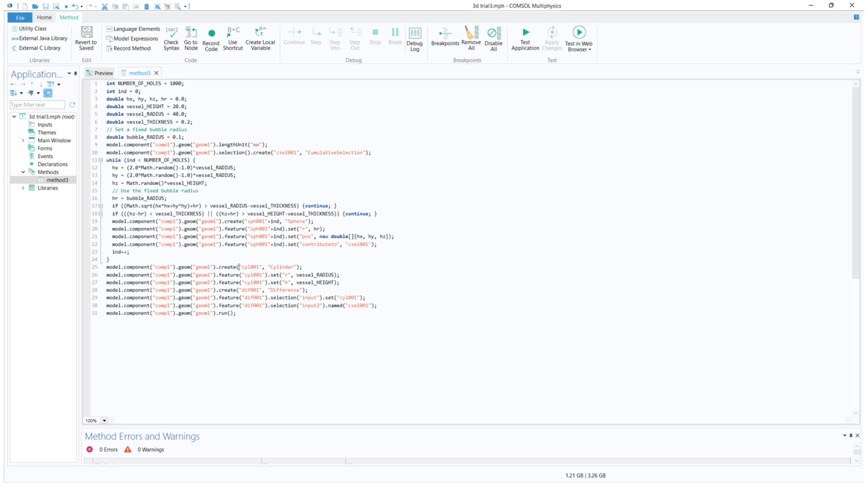Switch to the Home ribbon tab

pyautogui.click(x=44, y=17)
